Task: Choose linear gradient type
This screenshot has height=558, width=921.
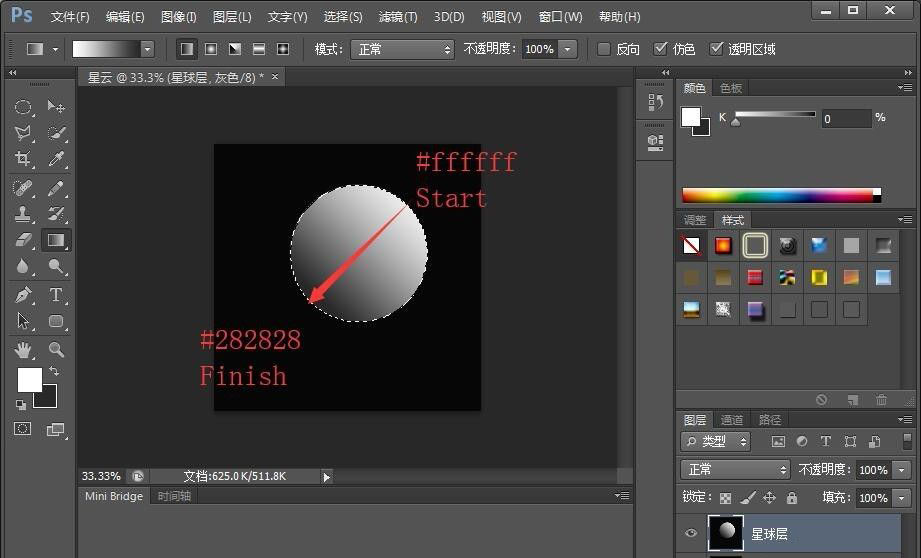Action: (187, 49)
